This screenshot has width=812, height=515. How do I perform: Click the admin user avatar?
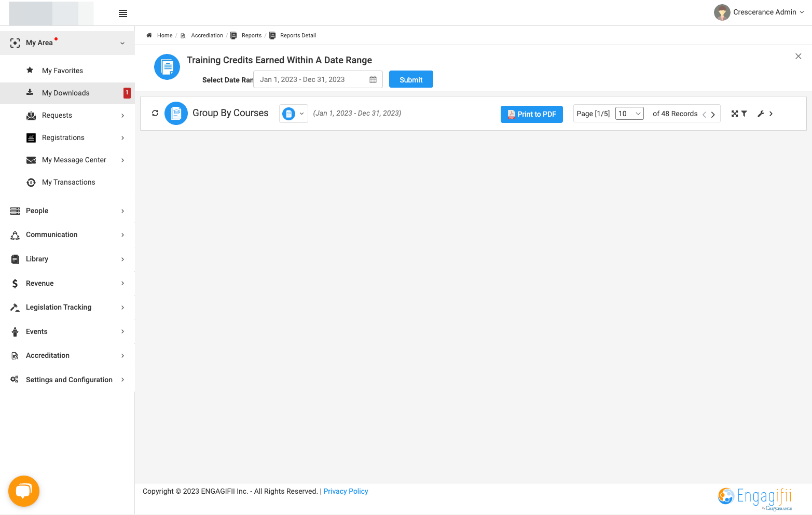[x=722, y=12]
